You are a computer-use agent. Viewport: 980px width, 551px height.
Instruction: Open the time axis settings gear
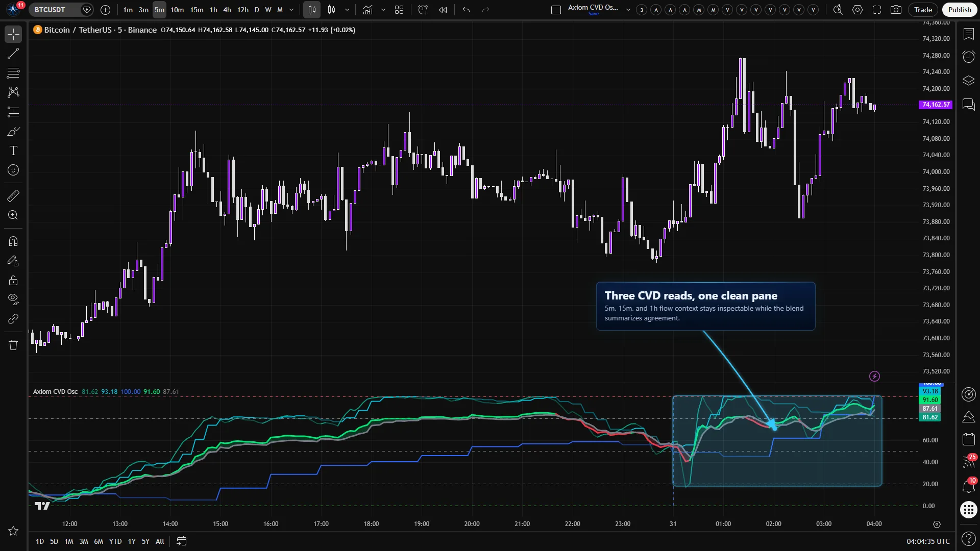937,524
